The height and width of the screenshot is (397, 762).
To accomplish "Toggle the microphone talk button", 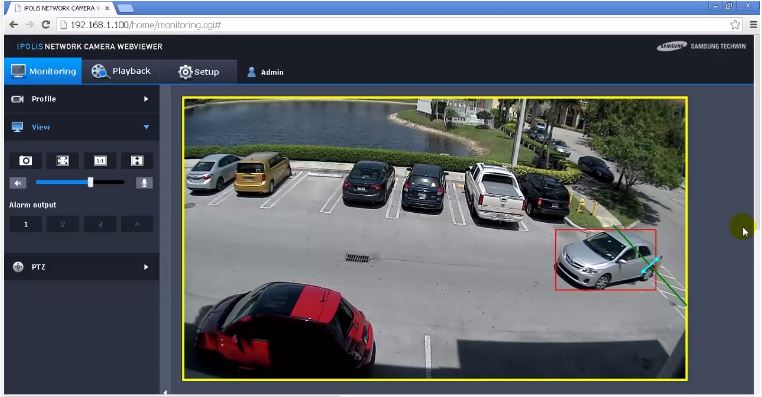I will (x=144, y=183).
